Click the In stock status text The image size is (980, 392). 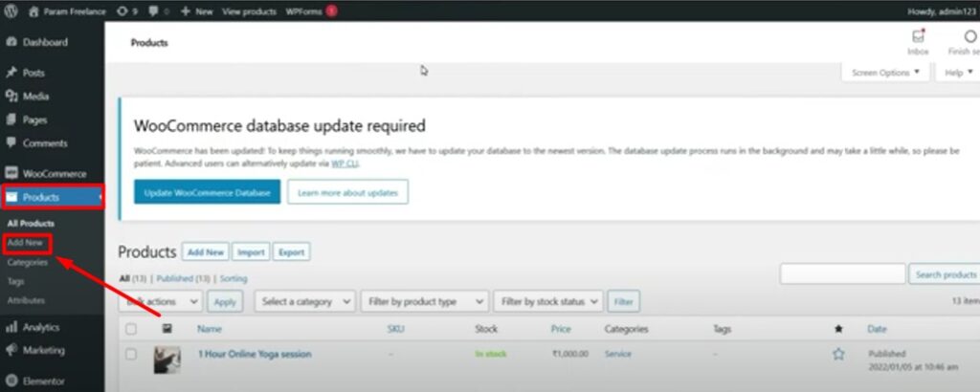491,354
